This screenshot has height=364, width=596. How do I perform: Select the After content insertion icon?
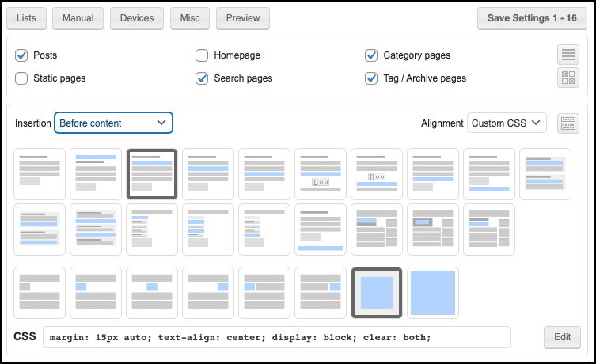coord(433,174)
